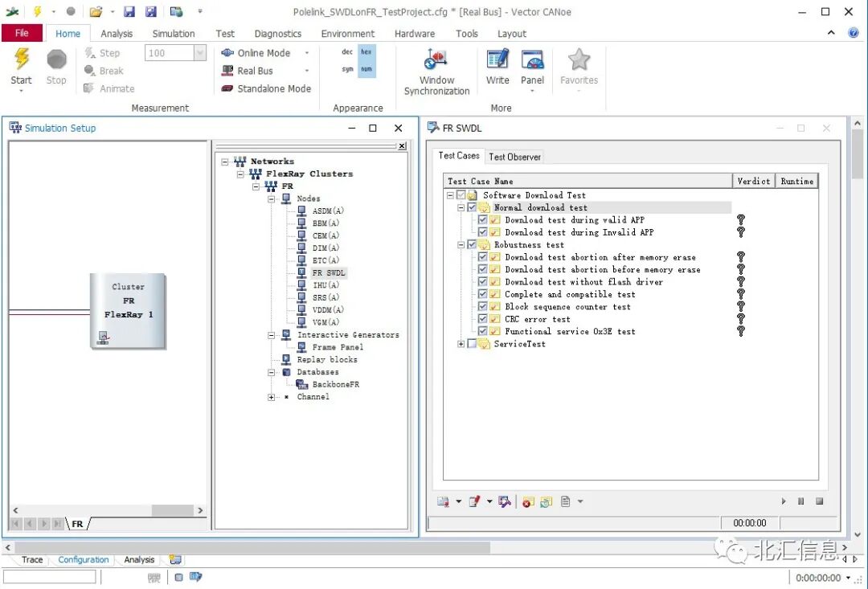Open the Hardware ribbon tab

pyautogui.click(x=415, y=34)
